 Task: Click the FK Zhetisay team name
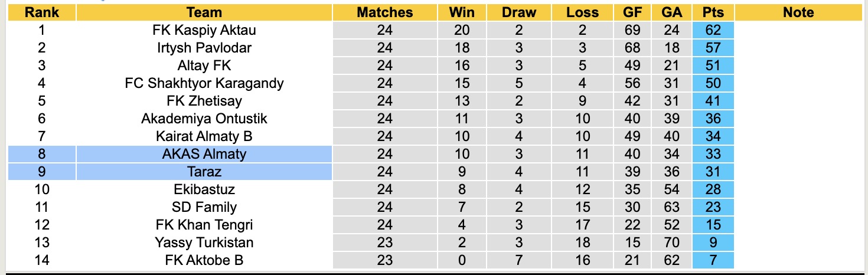point(204,101)
